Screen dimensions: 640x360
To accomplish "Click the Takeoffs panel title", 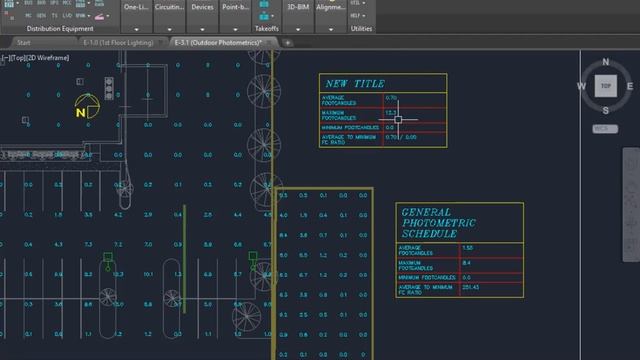I will pos(267,29).
